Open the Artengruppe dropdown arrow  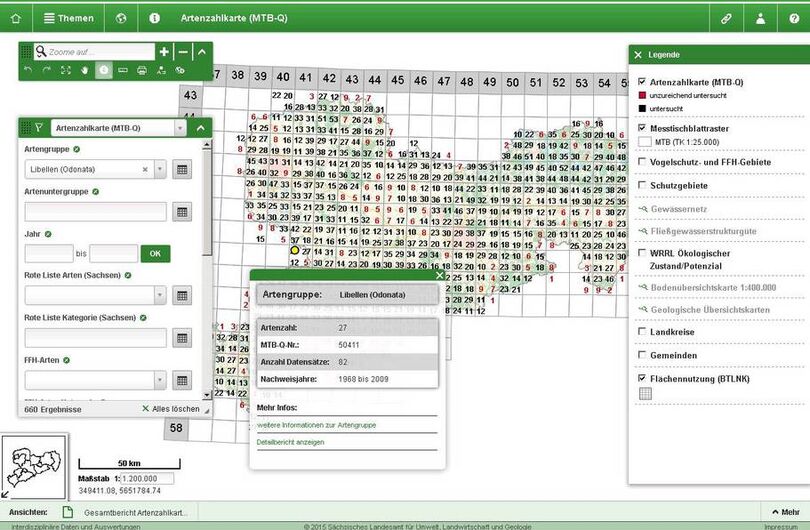(159, 170)
